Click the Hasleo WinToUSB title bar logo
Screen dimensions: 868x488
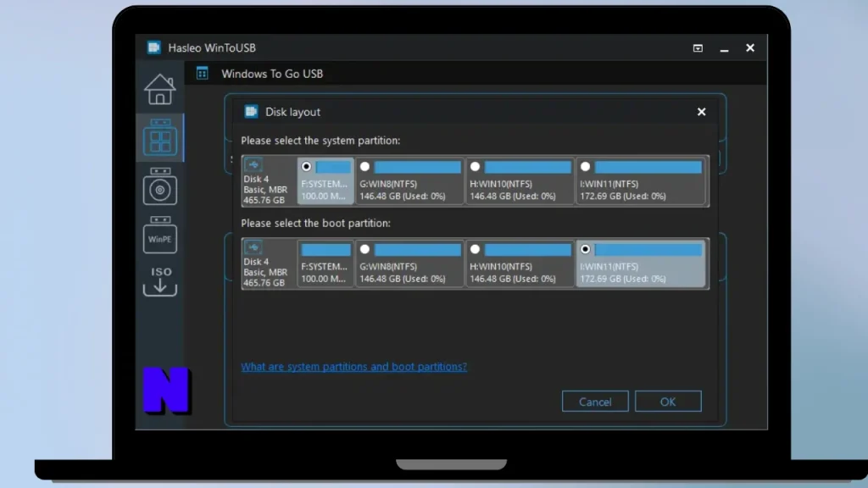point(154,47)
